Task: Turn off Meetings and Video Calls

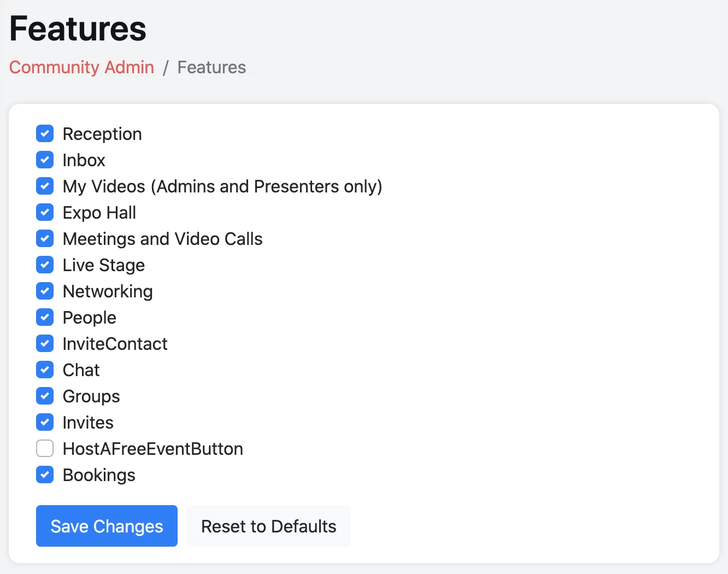Action: [45, 238]
